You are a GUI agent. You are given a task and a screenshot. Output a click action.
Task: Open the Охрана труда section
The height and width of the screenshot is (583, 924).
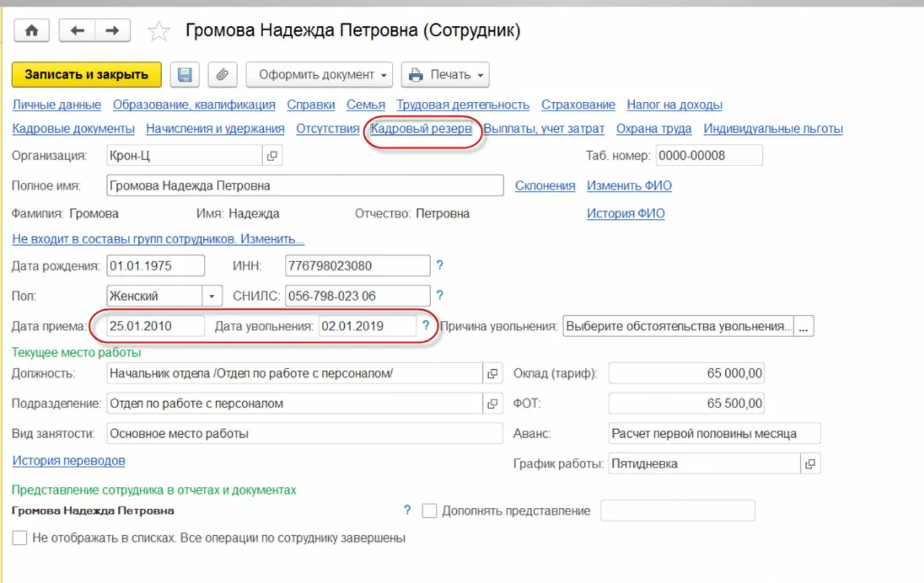point(654,129)
